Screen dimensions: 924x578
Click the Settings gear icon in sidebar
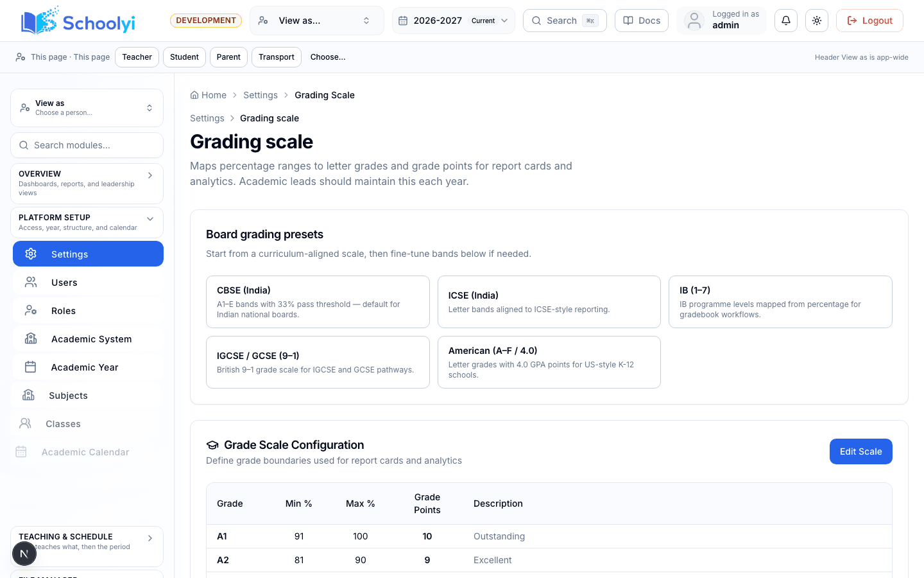tap(31, 254)
